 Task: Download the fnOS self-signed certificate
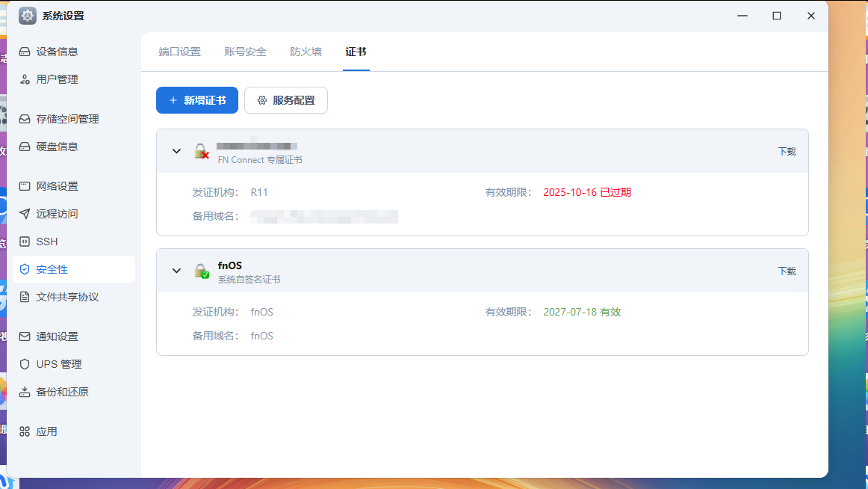point(787,270)
